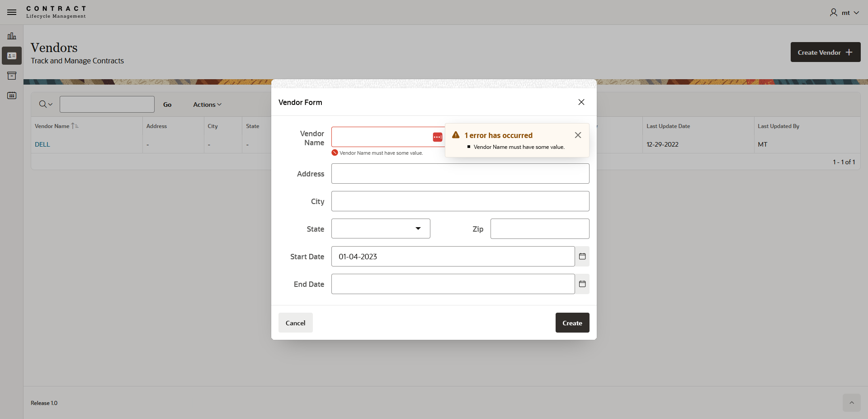Sort by Vendor Name column header
This screenshot has width=868, height=419.
[x=52, y=126]
